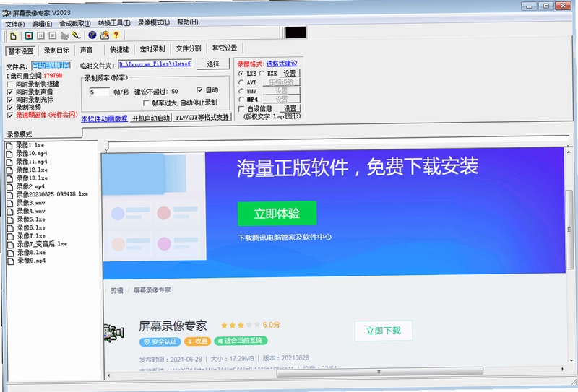
Task: Open the globe website toolbar icon
Action: point(92,35)
